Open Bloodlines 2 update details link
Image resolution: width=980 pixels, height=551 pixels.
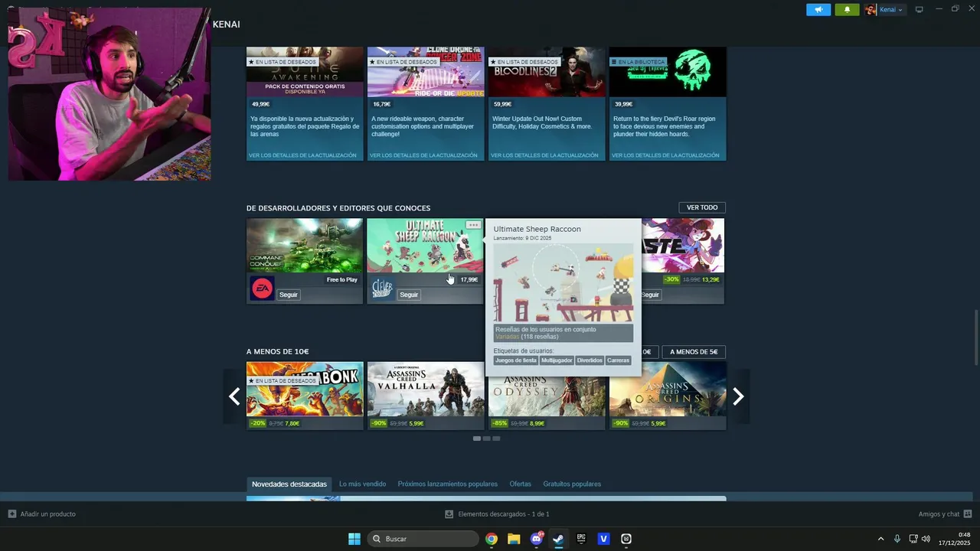point(544,155)
